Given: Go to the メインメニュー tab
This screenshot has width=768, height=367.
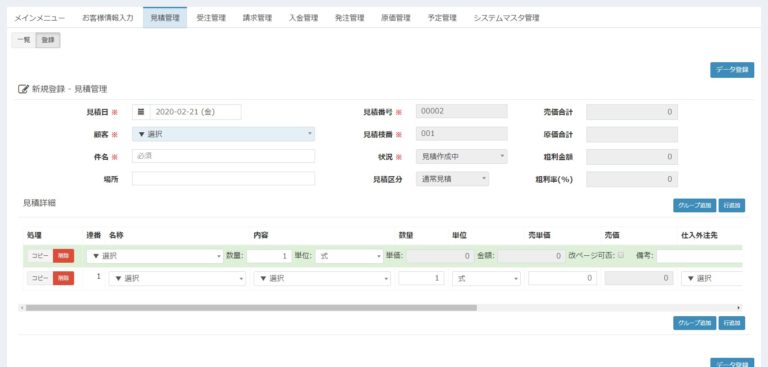Looking at the screenshot, I should 39,18.
